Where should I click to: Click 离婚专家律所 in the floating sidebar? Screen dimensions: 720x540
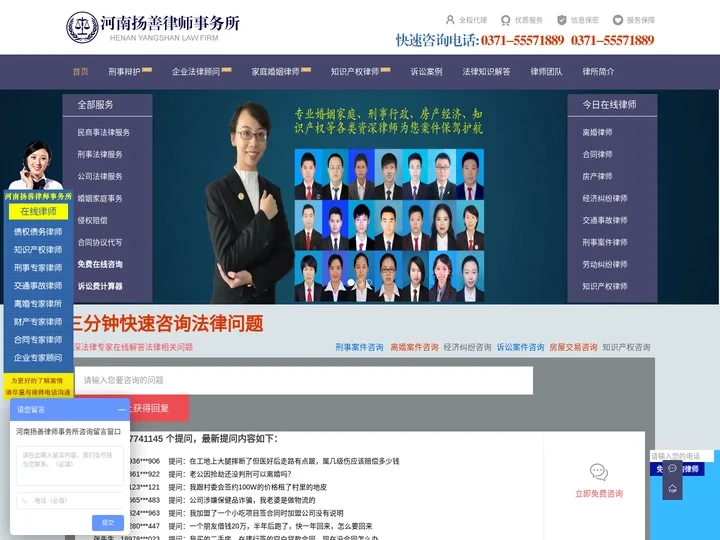[38, 304]
